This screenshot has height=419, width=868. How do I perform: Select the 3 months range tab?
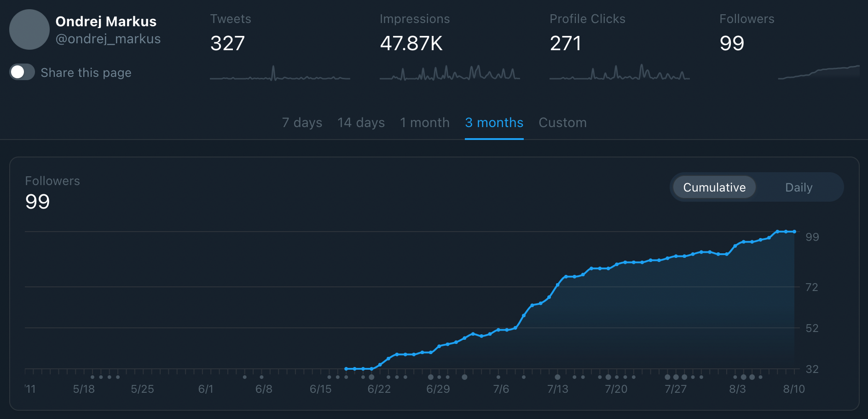click(x=494, y=122)
